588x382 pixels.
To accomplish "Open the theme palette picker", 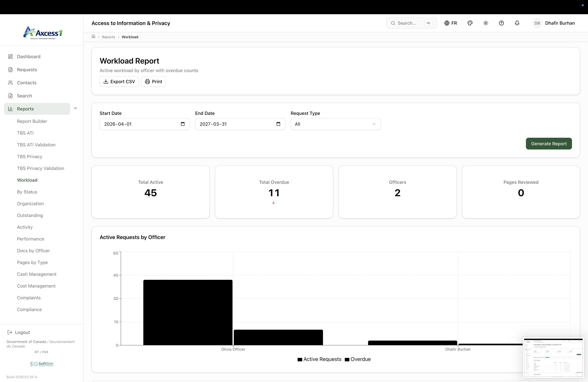I will click(x=470, y=23).
